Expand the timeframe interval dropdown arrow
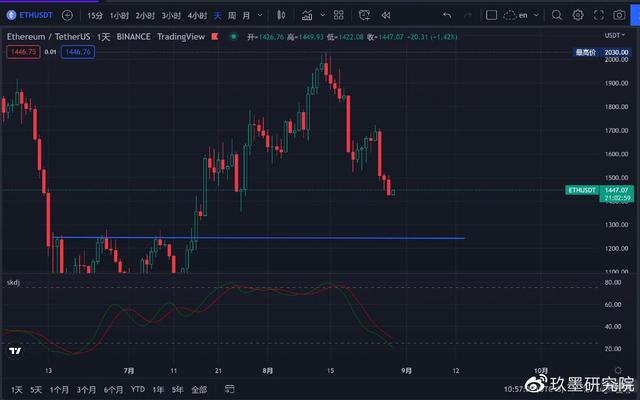This screenshot has width=640, height=400. click(260, 16)
